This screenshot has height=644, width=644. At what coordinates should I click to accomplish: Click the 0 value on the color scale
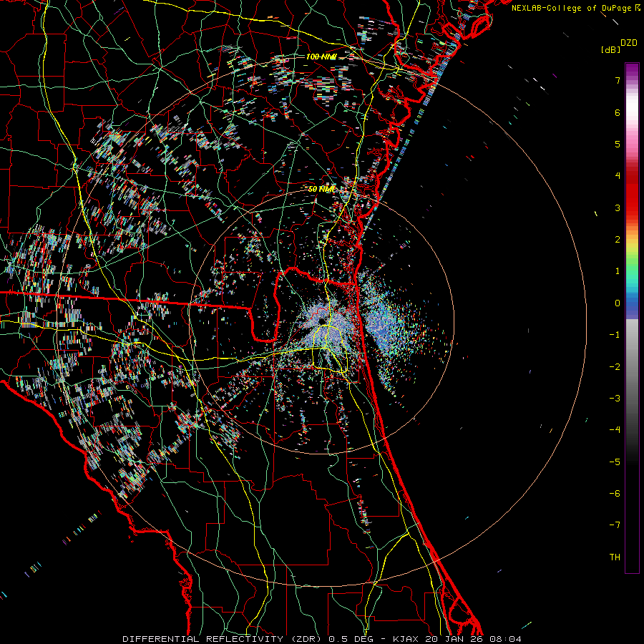618,303
